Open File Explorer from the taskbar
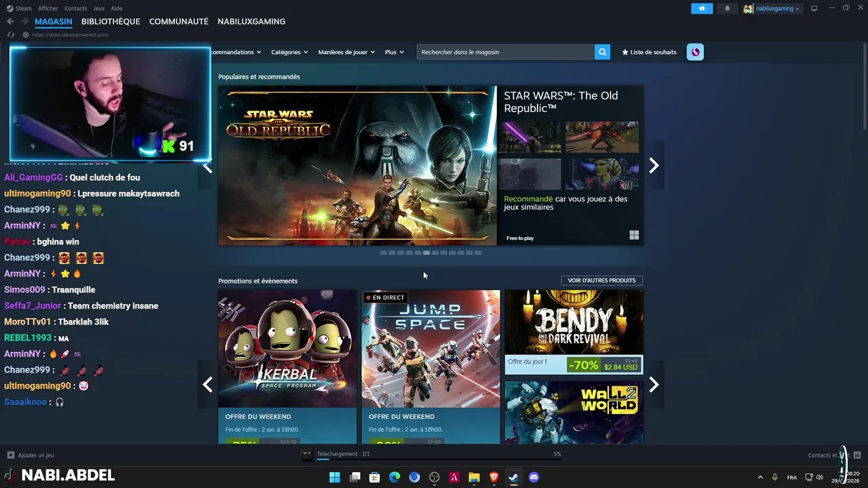The height and width of the screenshot is (488, 868). [474, 477]
